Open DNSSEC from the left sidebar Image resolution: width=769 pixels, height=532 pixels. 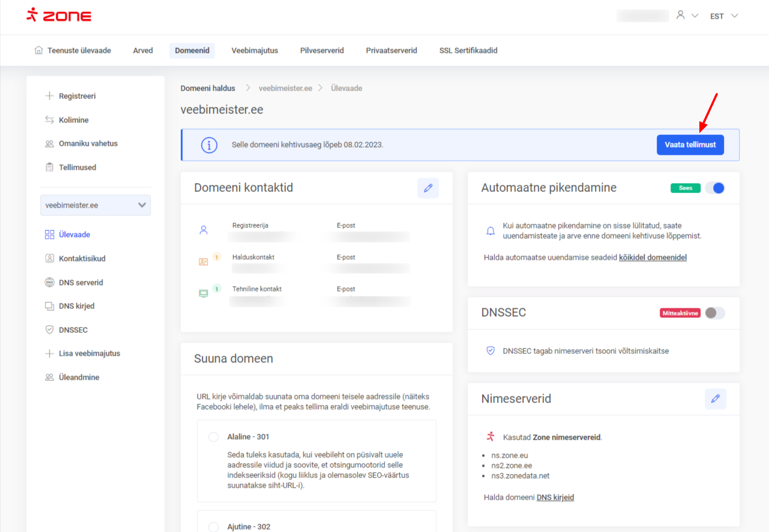click(x=73, y=330)
